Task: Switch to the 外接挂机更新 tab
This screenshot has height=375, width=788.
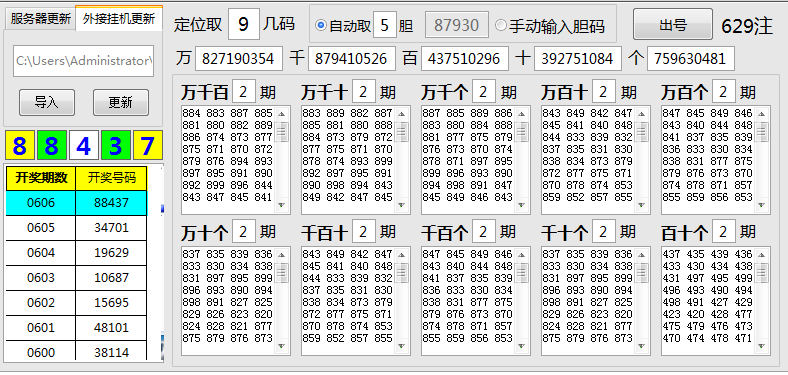Action: pos(119,19)
